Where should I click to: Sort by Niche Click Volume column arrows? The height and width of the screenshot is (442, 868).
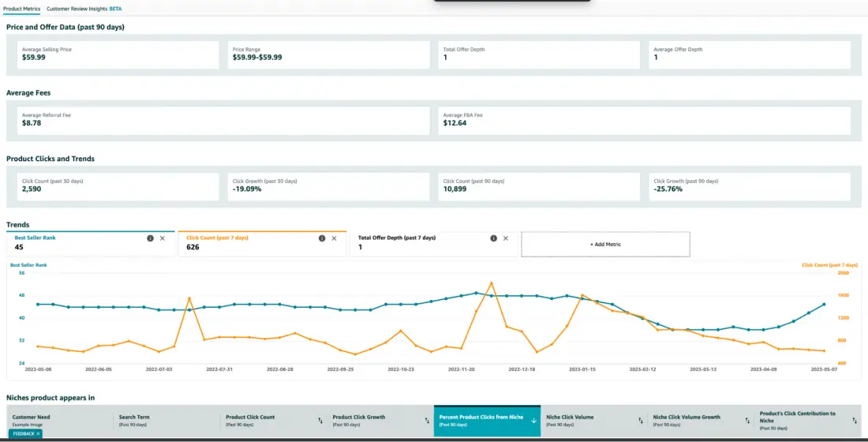[640, 421]
